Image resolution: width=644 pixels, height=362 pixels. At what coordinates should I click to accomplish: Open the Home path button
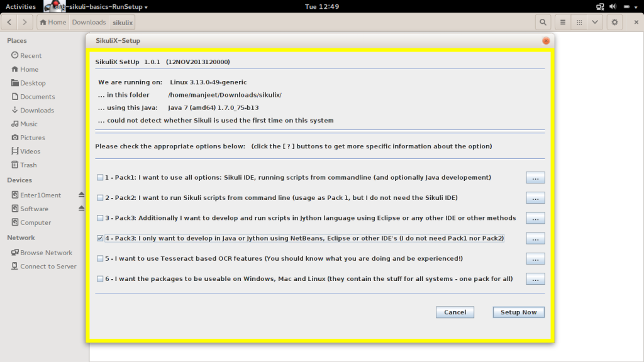tap(53, 22)
